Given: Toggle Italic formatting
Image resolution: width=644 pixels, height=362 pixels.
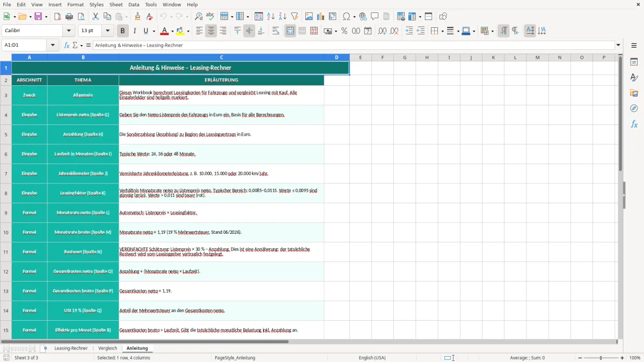Looking at the screenshot, I should [x=135, y=31].
